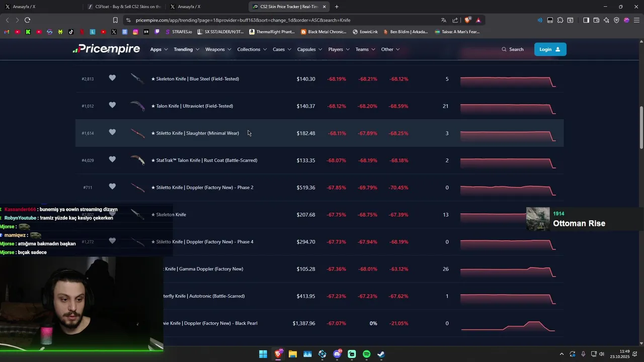The height and width of the screenshot is (362, 644).
Task: Open the translate page icon
Action: [443, 20]
